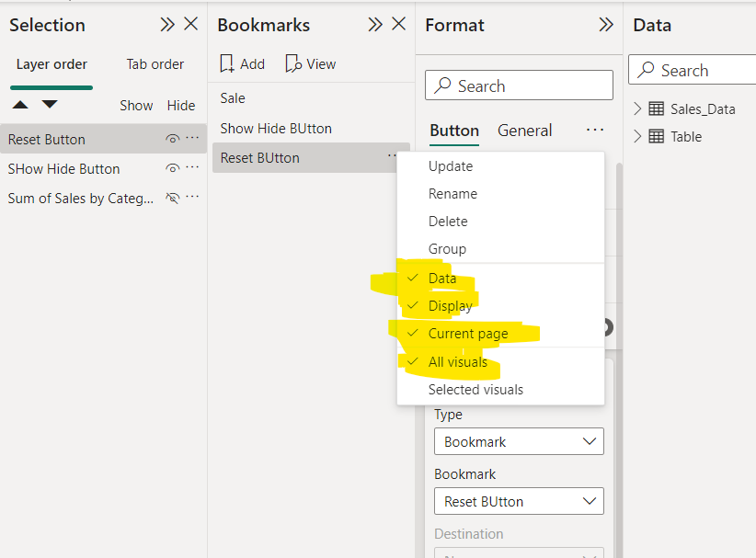This screenshot has width=756, height=558.
Task: Move layer up with the up arrow
Action: coord(20,105)
